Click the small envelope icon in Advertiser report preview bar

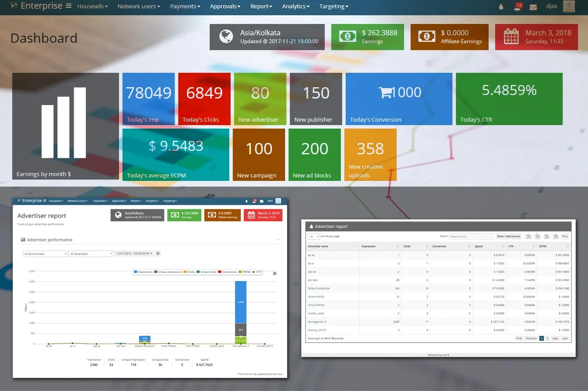coord(262,201)
